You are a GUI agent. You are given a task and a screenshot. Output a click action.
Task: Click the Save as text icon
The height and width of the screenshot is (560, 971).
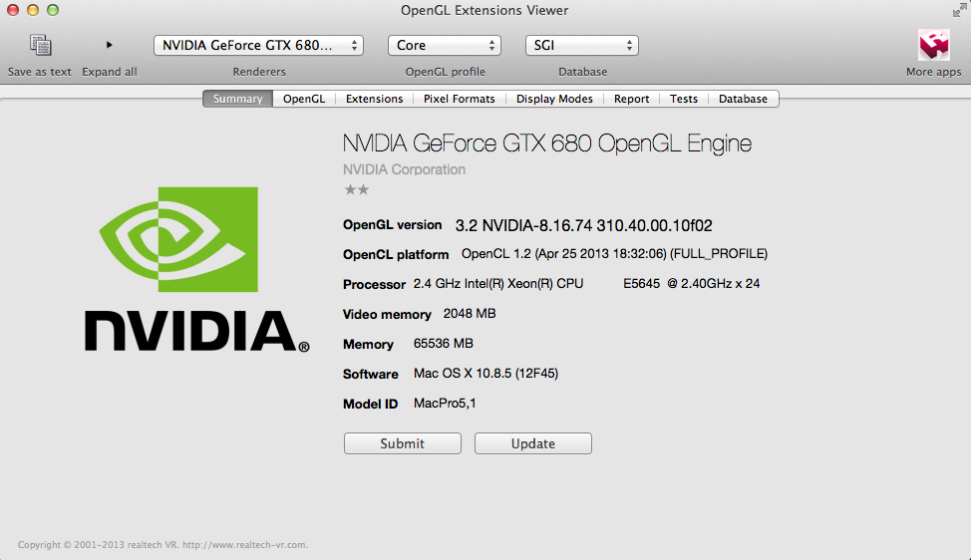coord(40,45)
